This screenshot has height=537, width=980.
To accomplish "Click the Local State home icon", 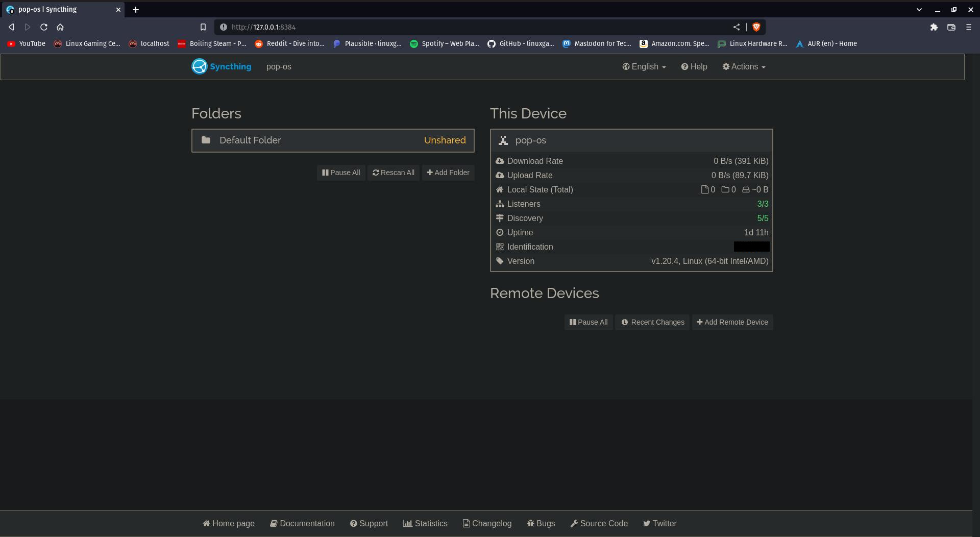I will point(500,189).
